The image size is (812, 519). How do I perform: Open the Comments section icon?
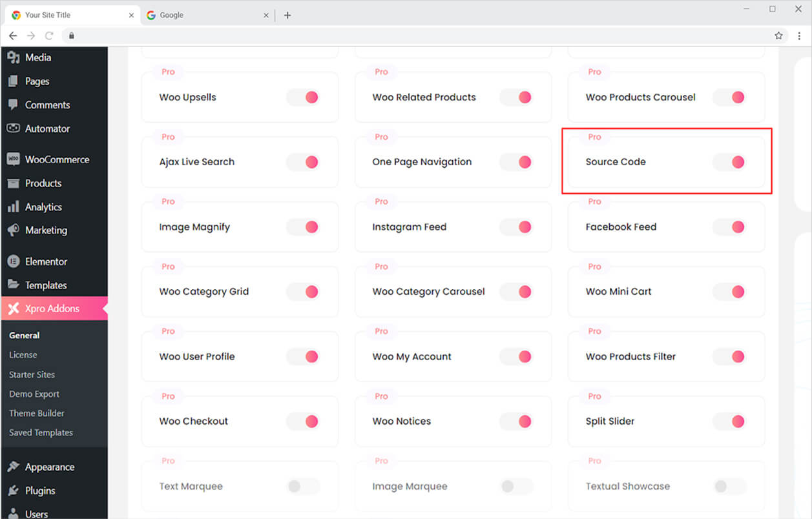[x=14, y=105]
